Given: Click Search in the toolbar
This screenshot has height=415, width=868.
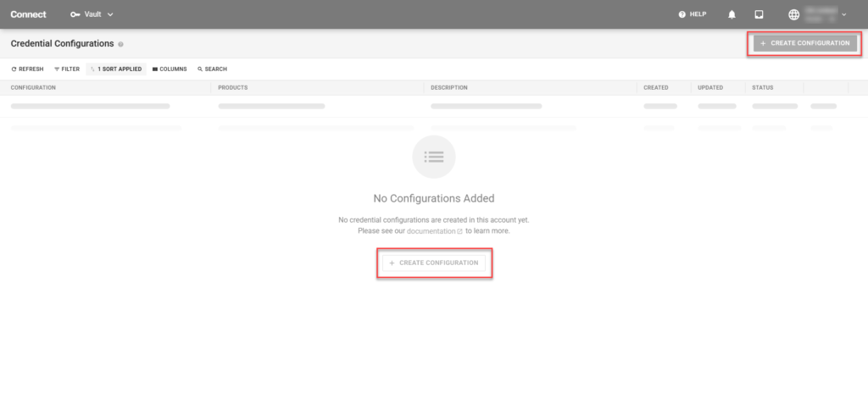Looking at the screenshot, I should (x=212, y=69).
